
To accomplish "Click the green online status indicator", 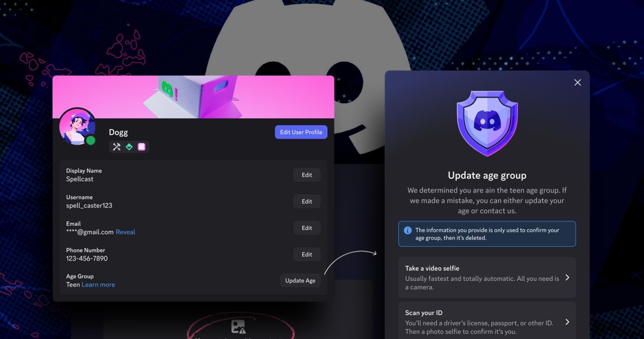I will (91, 140).
